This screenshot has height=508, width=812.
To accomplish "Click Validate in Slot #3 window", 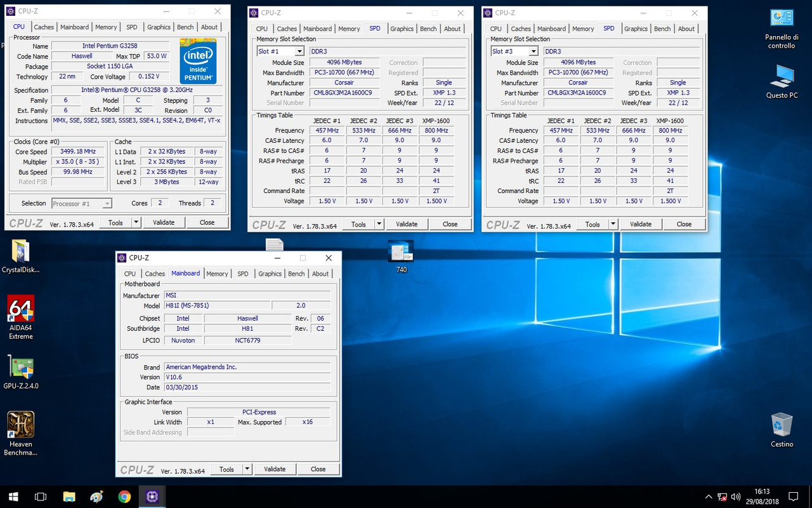I will point(641,224).
